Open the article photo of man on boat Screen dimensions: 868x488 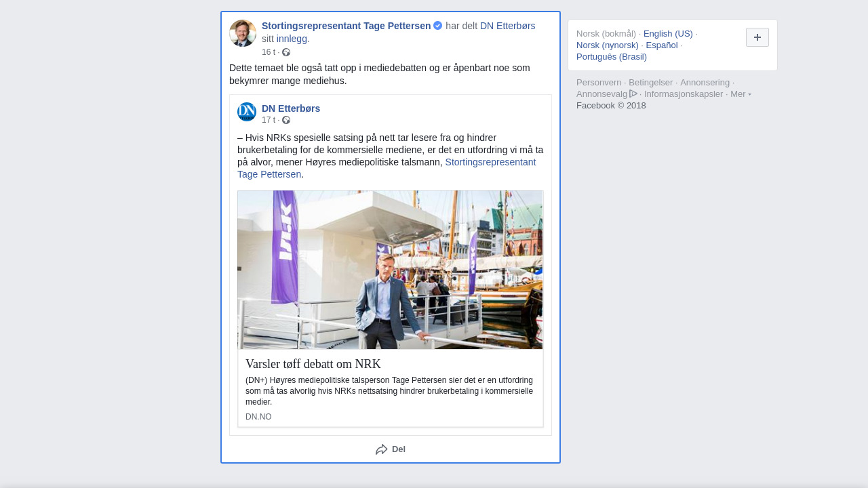(390, 270)
